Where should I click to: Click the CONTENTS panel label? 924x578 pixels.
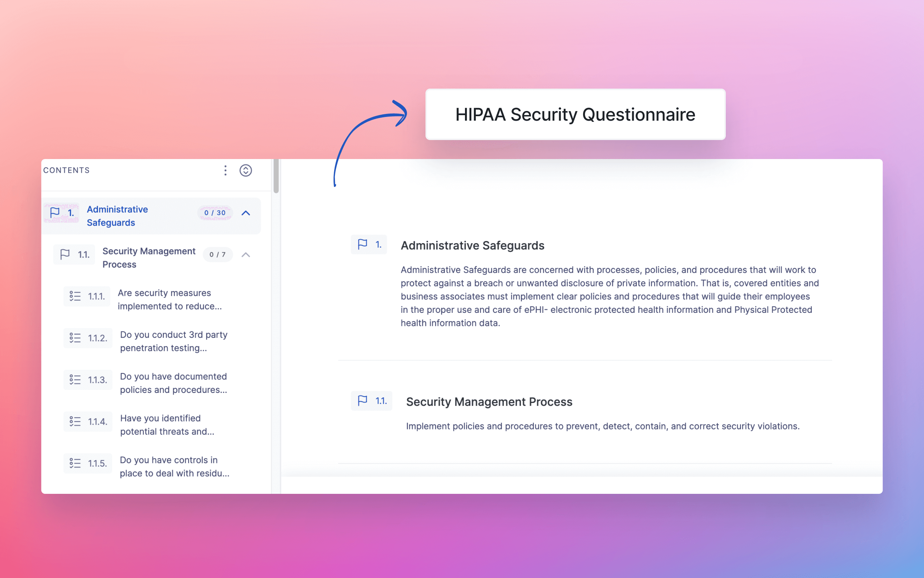pyautogui.click(x=67, y=170)
